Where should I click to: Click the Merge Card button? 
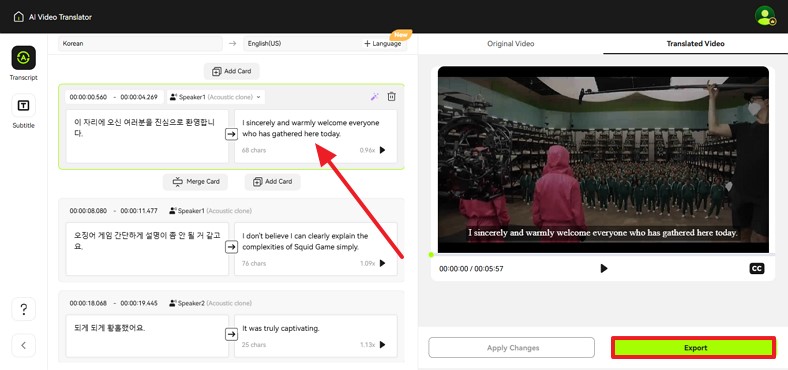click(195, 181)
